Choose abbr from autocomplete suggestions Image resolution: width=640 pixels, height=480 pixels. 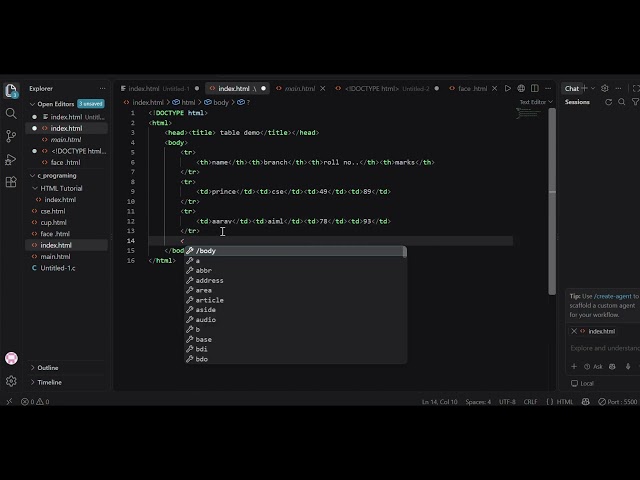click(295, 270)
